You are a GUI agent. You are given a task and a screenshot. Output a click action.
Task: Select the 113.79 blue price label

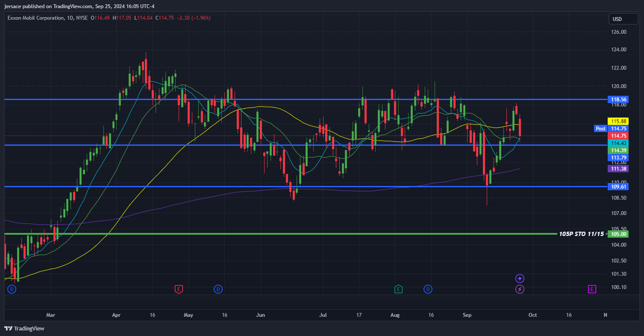pyautogui.click(x=618, y=157)
